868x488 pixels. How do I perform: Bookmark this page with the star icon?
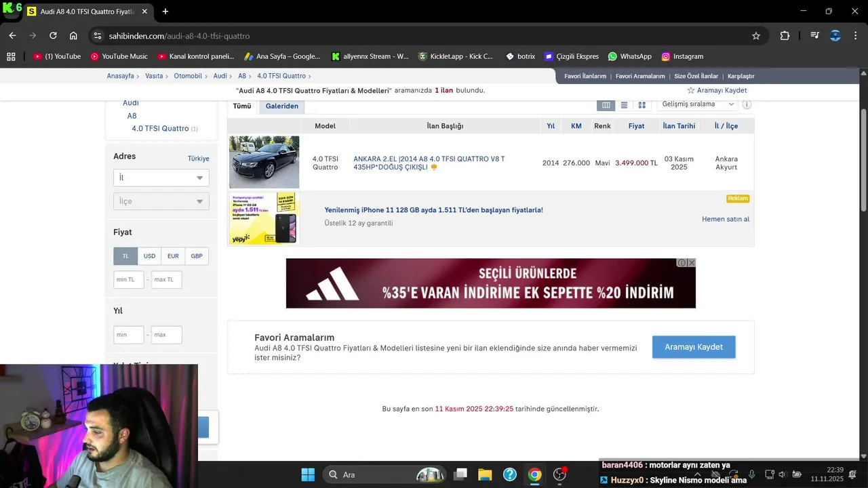756,36
